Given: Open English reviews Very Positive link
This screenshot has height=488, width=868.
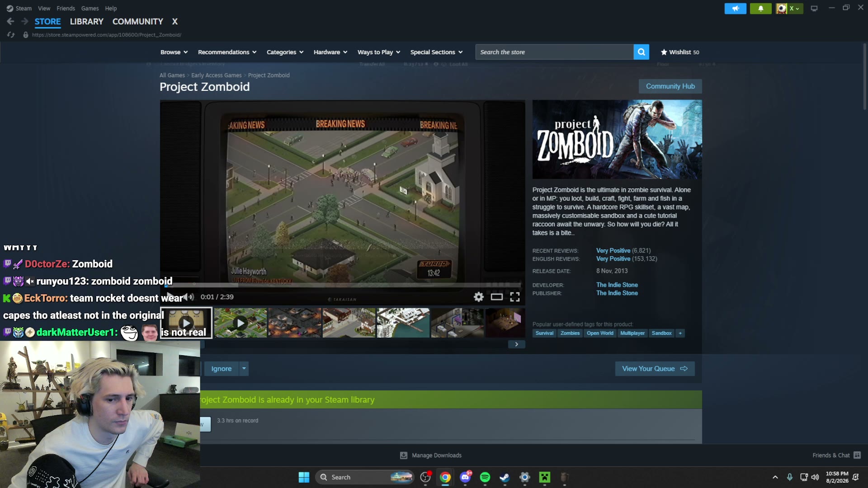Looking at the screenshot, I should 613,259.
